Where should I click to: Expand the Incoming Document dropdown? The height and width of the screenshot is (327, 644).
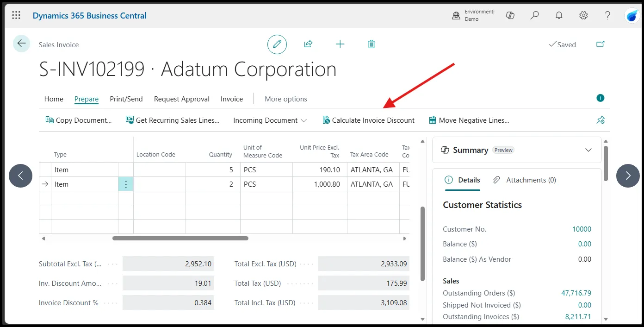coord(270,120)
